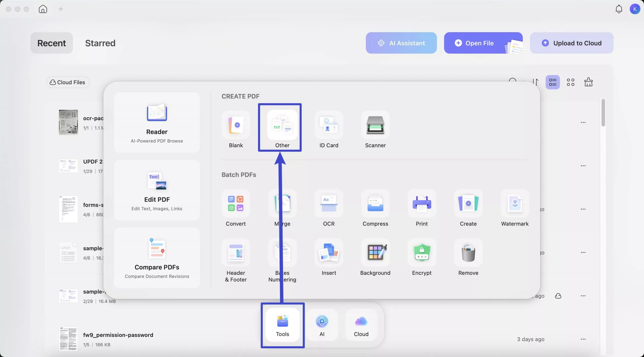Viewport: 644px width, 357px height.
Task: Open the batch Watermark tool
Action: tap(515, 204)
